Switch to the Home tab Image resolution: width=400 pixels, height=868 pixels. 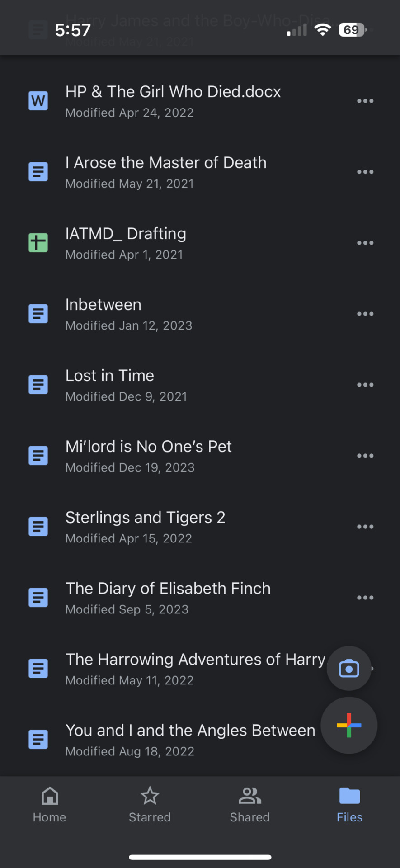(50, 805)
